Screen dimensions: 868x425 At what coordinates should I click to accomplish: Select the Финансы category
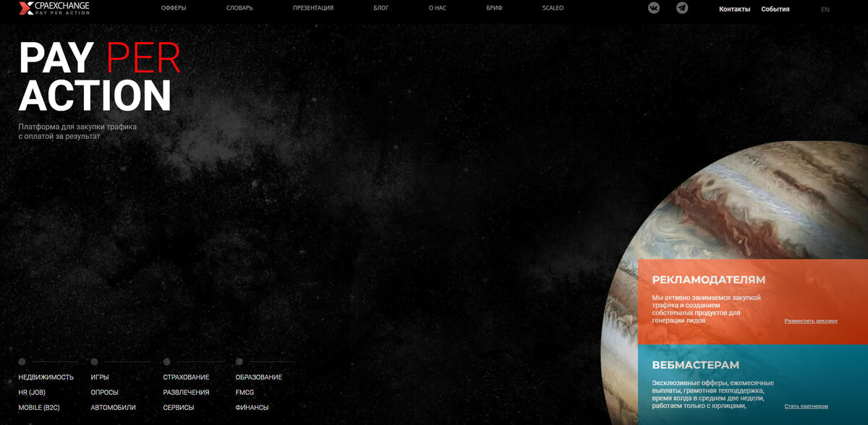(252, 408)
